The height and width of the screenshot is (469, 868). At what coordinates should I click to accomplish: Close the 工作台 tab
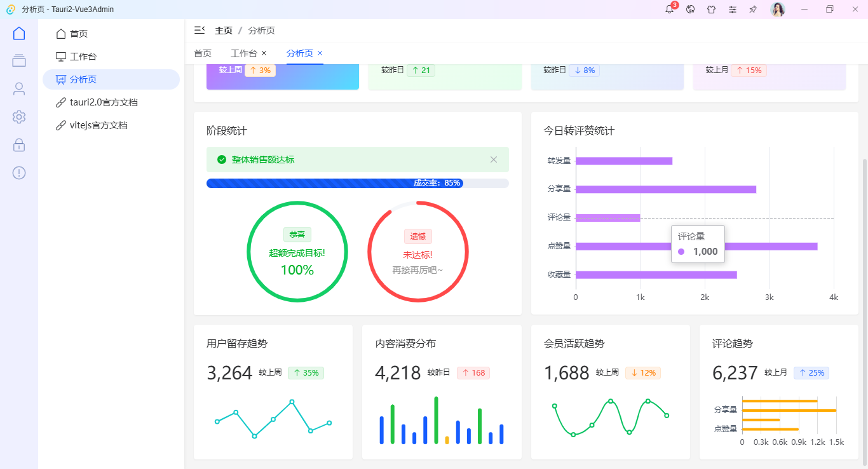point(264,53)
